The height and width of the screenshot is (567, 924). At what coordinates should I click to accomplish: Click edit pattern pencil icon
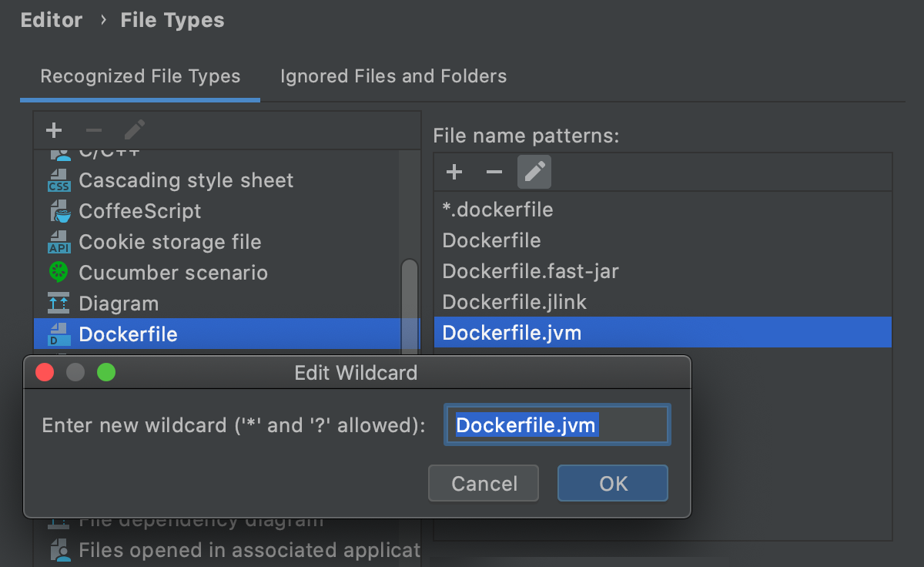[534, 172]
